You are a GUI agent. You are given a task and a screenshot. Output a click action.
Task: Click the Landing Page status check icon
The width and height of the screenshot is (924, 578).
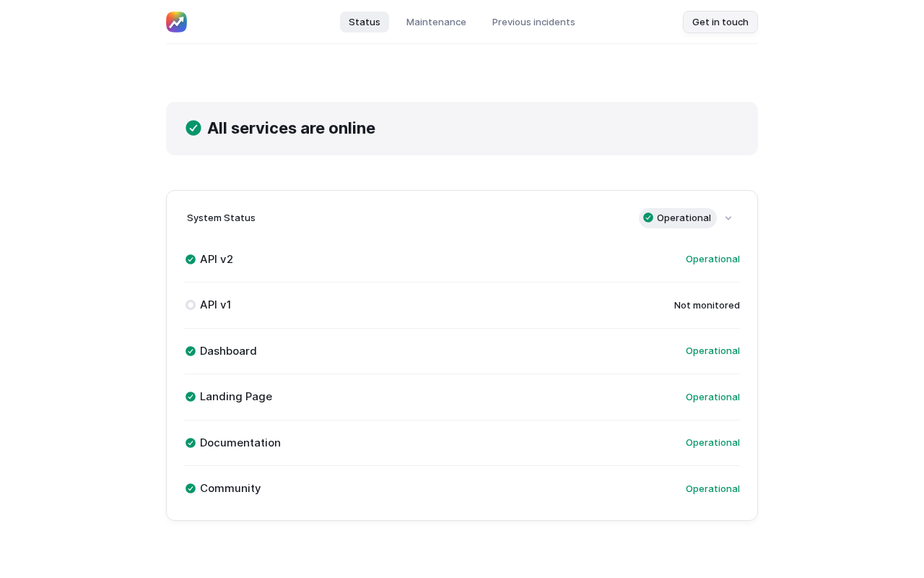191,397
